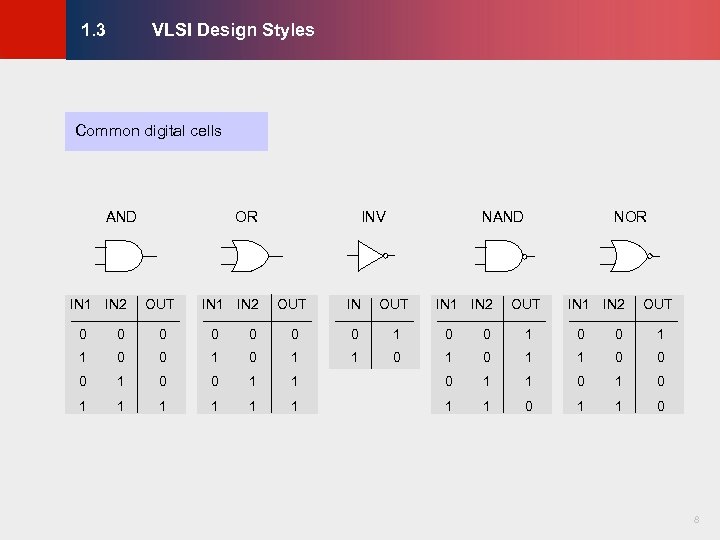The width and height of the screenshot is (720, 540).
Task: Click the NAND truth table OUT header
Action: pyautogui.click(x=526, y=304)
